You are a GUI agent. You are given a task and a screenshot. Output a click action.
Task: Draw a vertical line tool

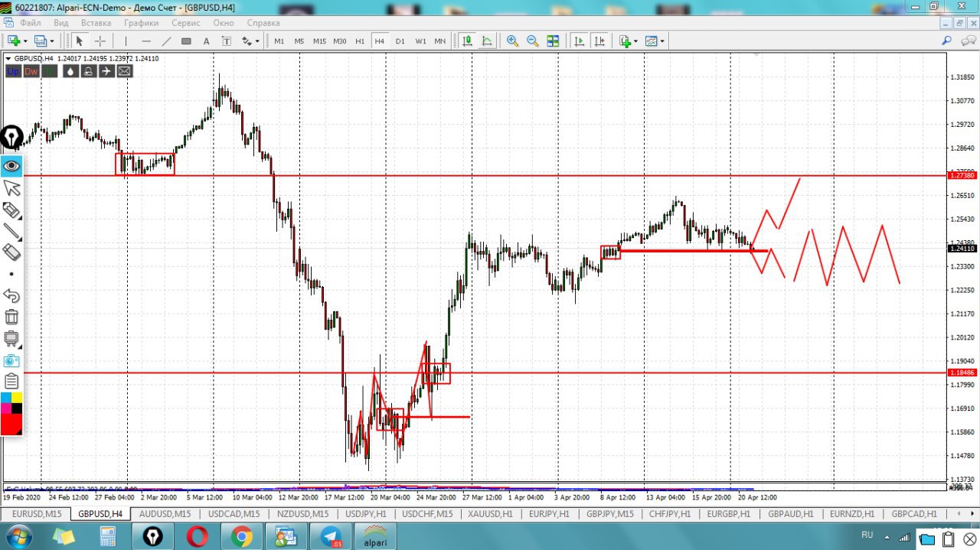(126, 41)
